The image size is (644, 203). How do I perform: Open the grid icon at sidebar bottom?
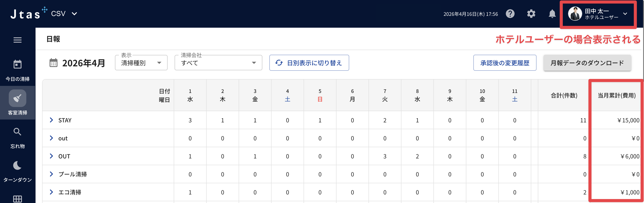coord(18,199)
